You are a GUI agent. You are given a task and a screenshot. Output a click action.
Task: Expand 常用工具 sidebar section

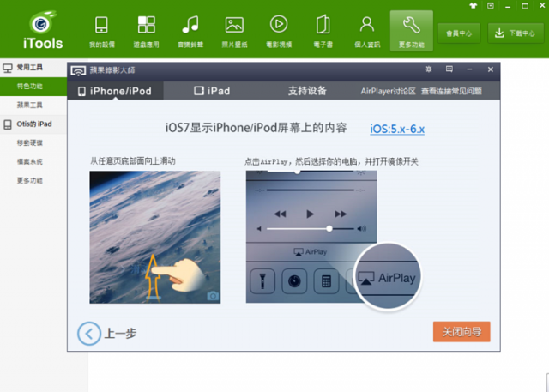[33, 68]
